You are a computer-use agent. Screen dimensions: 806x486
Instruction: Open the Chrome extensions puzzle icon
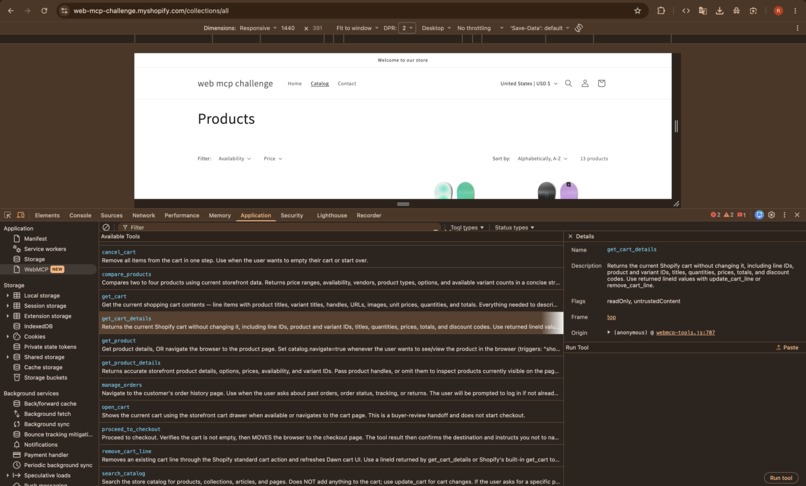pyautogui.click(x=661, y=10)
